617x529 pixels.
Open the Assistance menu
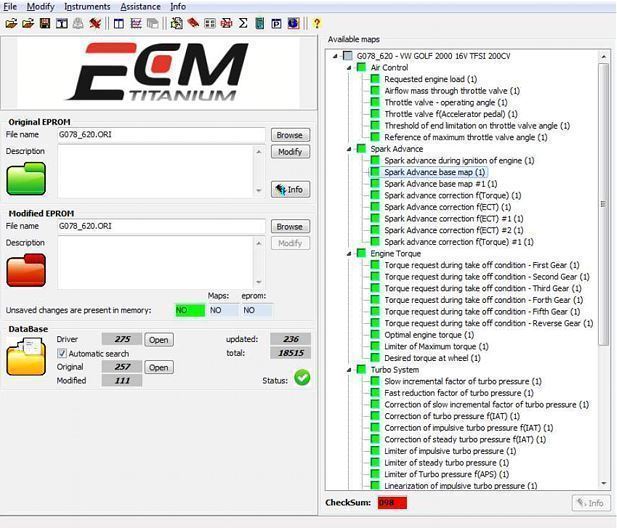tap(140, 7)
